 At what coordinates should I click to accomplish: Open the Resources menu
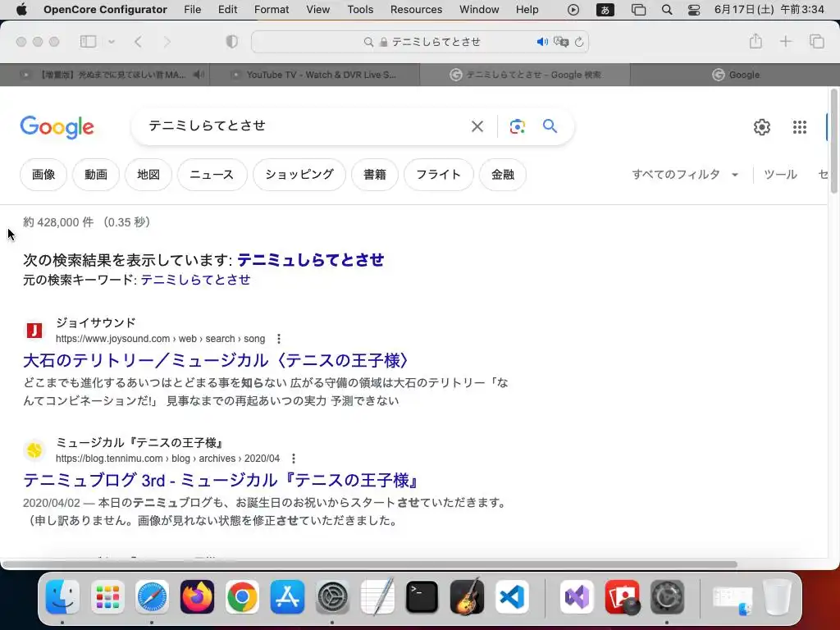[x=416, y=10]
